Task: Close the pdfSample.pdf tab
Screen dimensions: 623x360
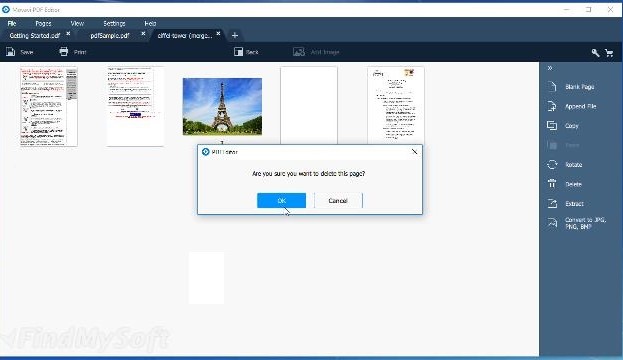Action: click(143, 34)
